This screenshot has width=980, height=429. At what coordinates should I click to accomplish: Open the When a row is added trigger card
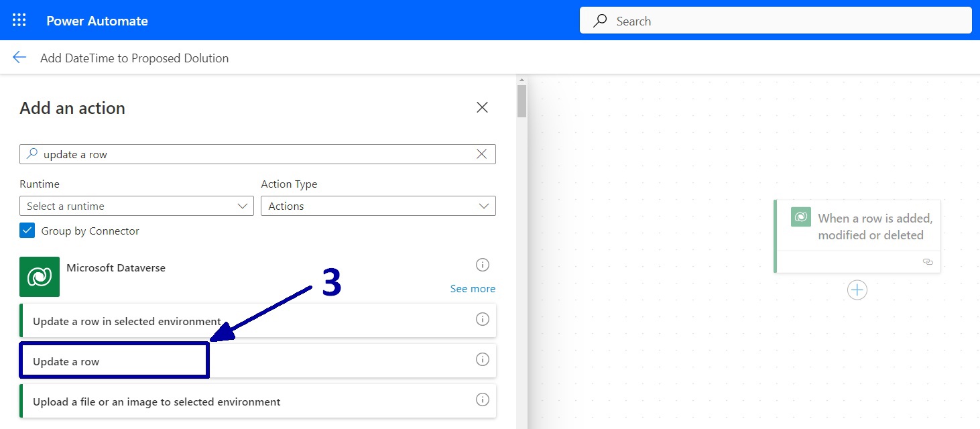point(857,236)
